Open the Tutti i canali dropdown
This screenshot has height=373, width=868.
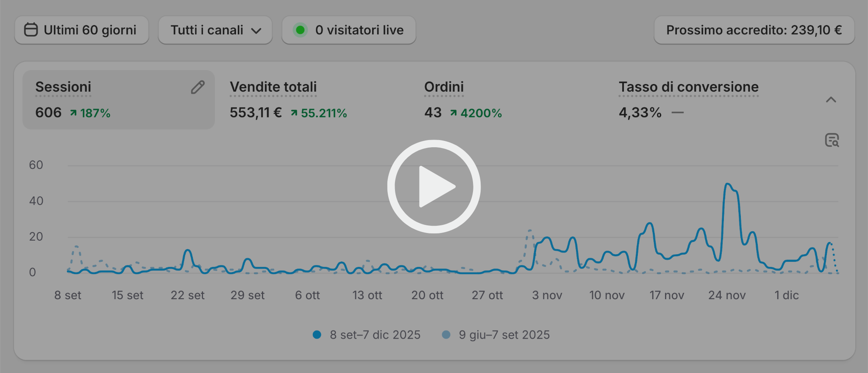(x=215, y=30)
